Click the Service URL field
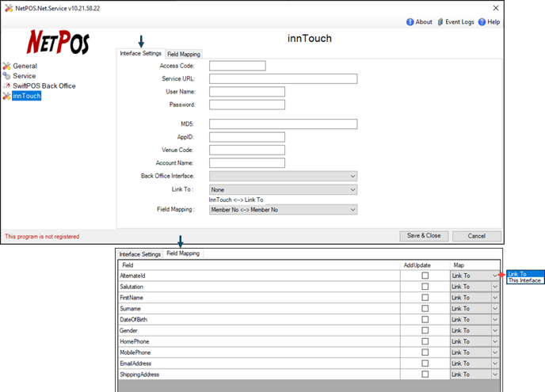The height and width of the screenshot is (392, 545). (283, 78)
